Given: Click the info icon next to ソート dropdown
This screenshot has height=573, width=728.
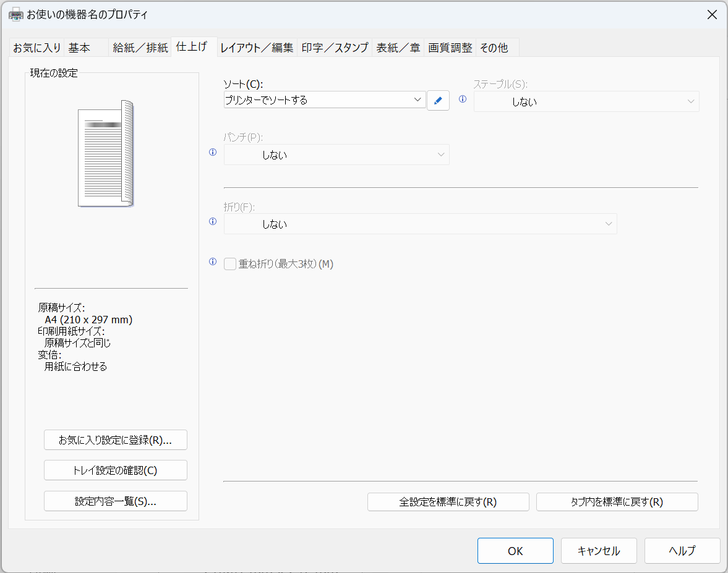Looking at the screenshot, I should (462, 100).
